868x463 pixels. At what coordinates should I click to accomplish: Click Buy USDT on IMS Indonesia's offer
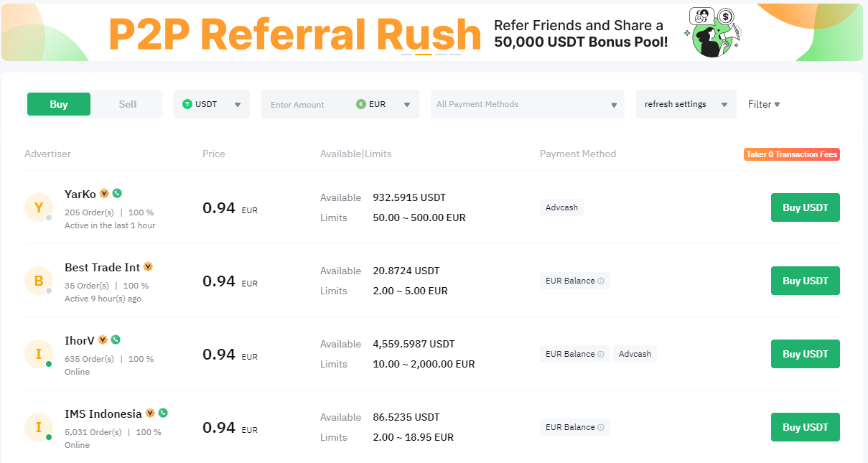pos(805,426)
